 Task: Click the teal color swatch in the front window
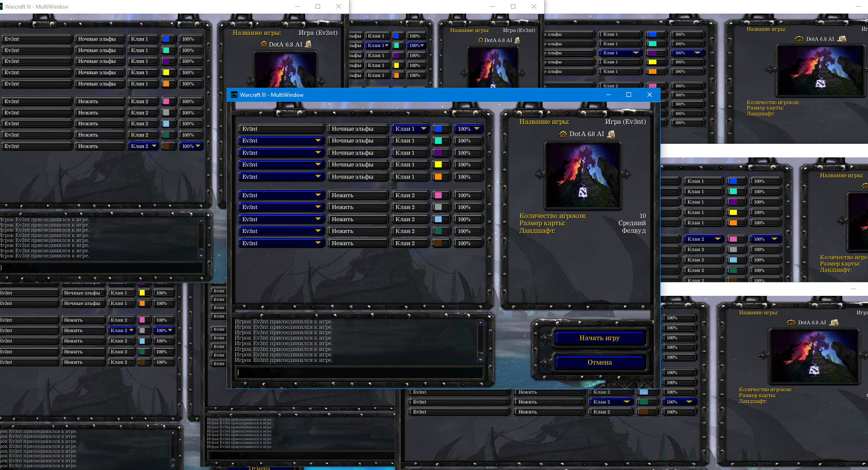coord(438,141)
